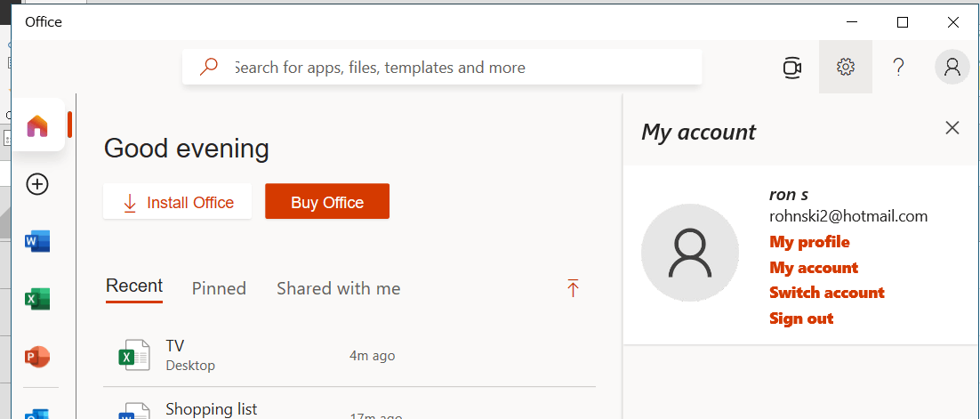The height and width of the screenshot is (419, 980).
Task: Click the Shopping list Word file icon
Action: [x=134, y=412]
